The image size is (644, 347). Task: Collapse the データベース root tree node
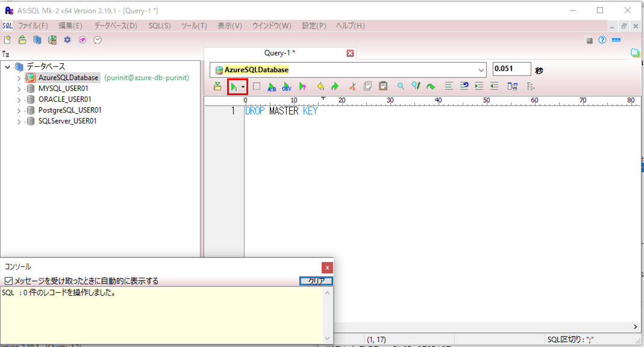pyautogui.click(x=7, y=66)
